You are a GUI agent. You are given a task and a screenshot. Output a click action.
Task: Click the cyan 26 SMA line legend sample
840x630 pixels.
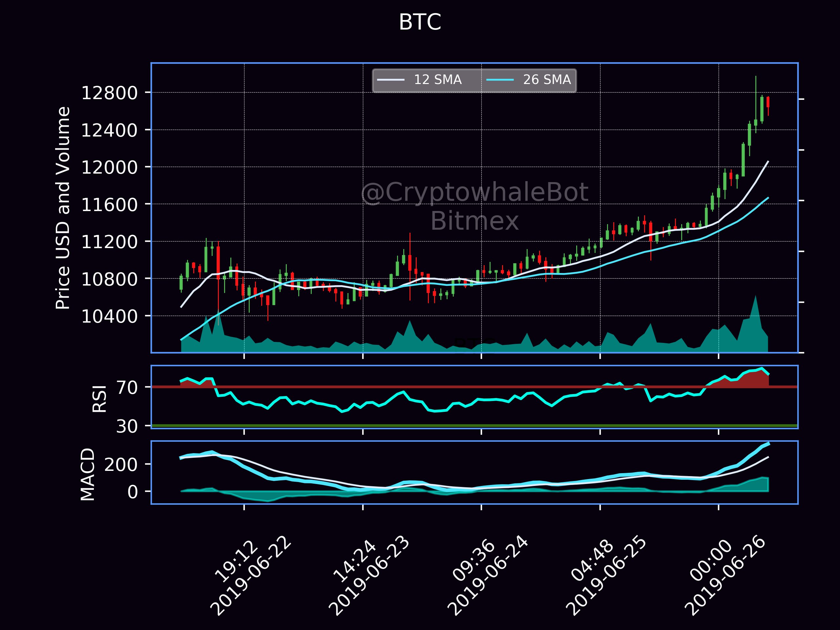coord(500,80)
